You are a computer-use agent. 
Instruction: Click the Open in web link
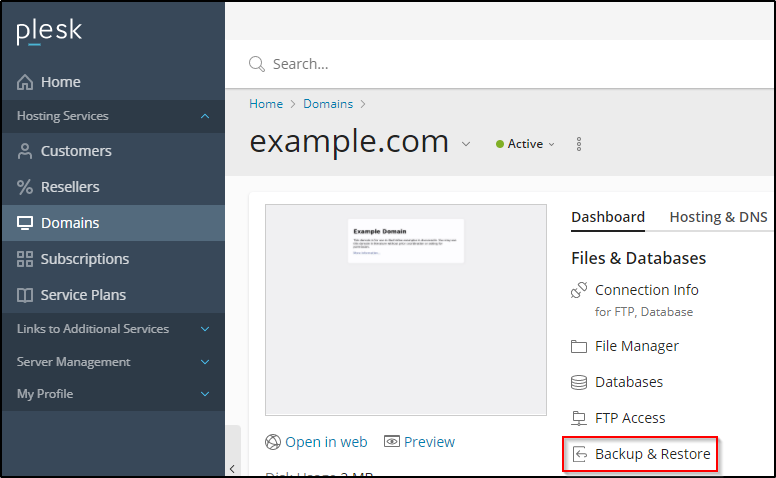[x=325, y=442]
